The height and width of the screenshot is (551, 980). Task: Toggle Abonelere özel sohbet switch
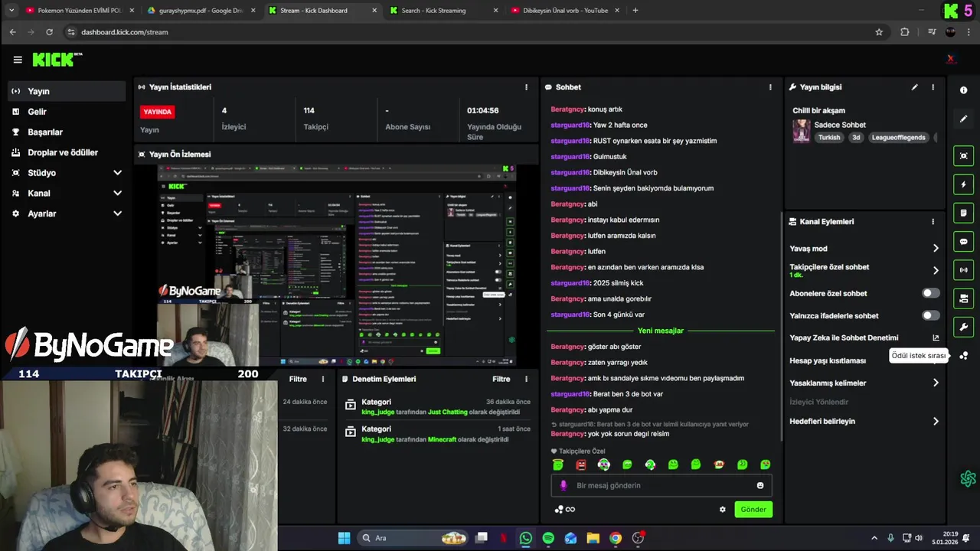tap(930, 293)
